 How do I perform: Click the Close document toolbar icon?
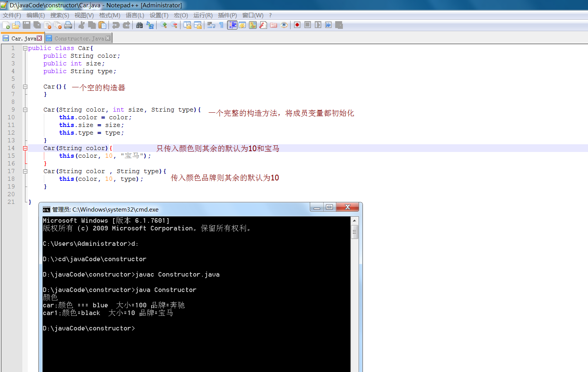(48, 25)
